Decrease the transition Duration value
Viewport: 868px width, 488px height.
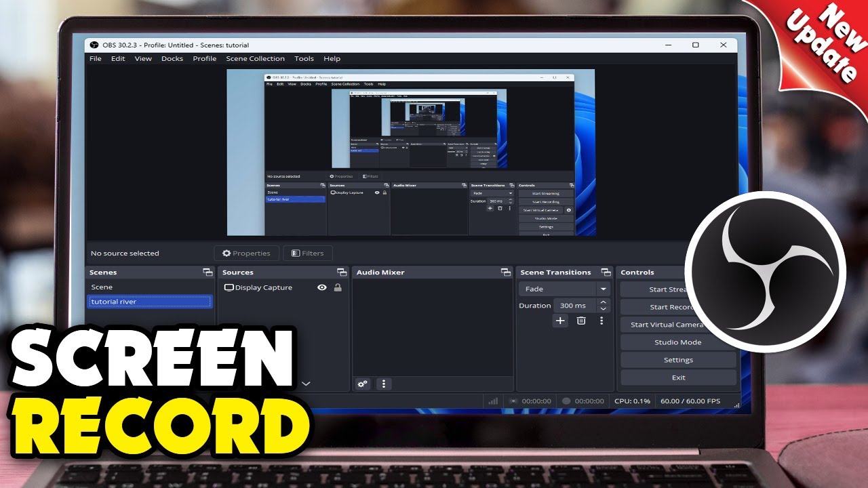pos(604,309)
